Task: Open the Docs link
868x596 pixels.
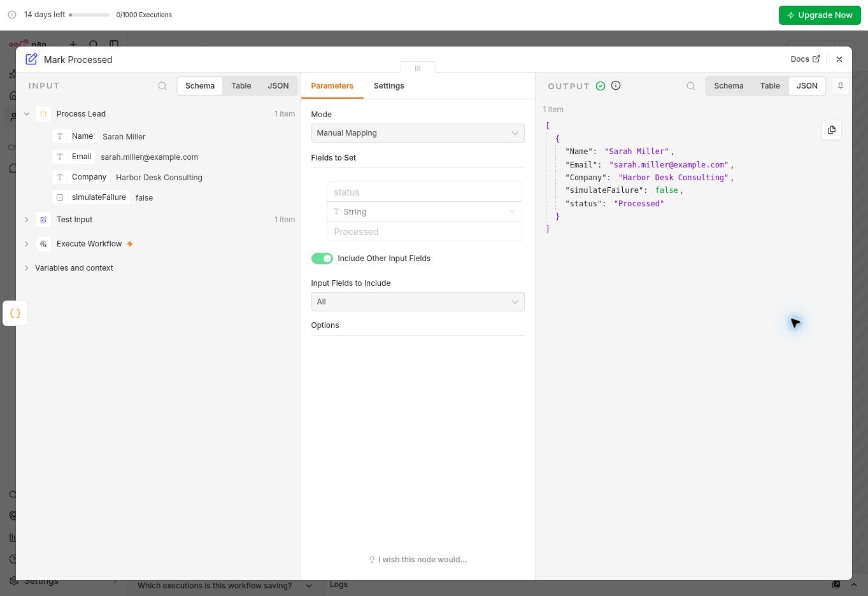Action: (x=805, y=59)
